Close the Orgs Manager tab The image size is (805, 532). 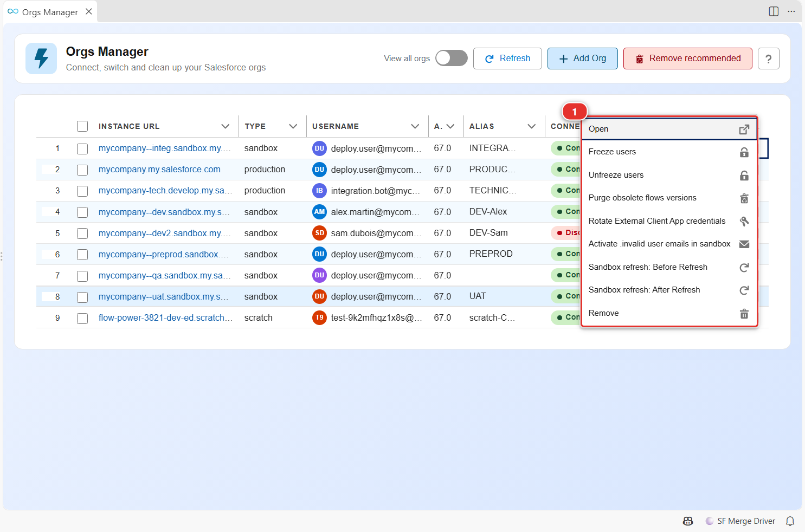pos(89,11)
